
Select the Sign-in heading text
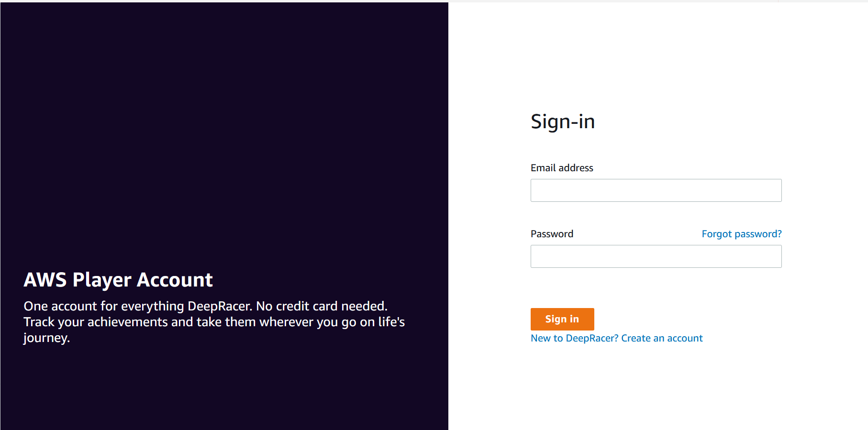[562, 121]
